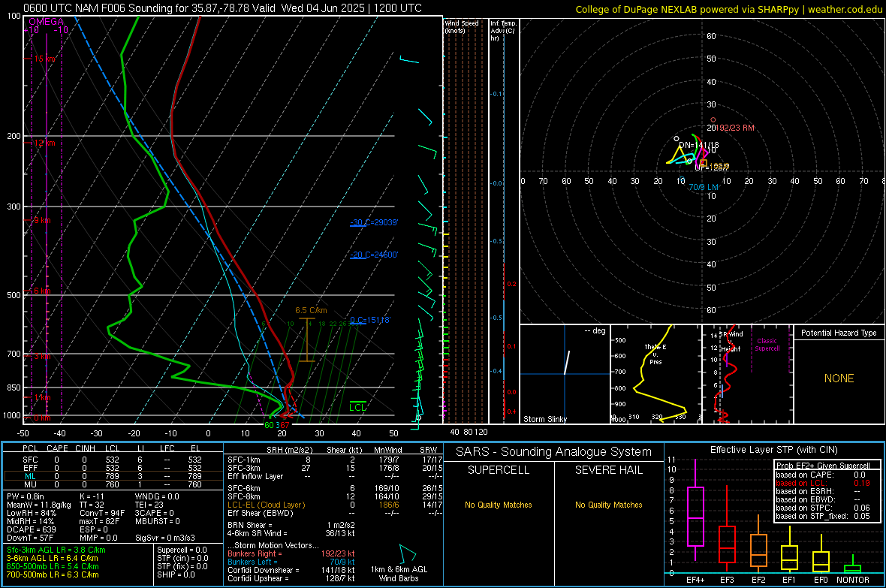Click the Inf. Temp. Adv. (C/hr) header
Viewport: 886px width, 588px height.
pos(503,31)
